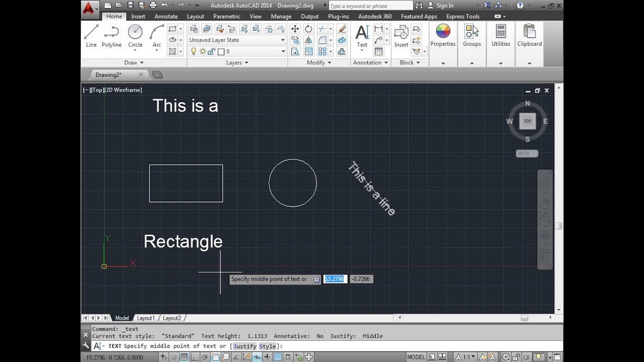The width and height of the screenshot is (644, 362).
Task: Toggle layer 0 freeze sun icon
Action: (203, 51)
